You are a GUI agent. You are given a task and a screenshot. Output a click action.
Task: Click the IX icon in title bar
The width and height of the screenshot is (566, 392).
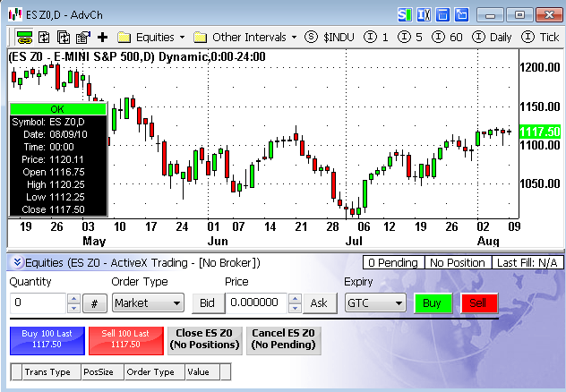click(424, 15)
